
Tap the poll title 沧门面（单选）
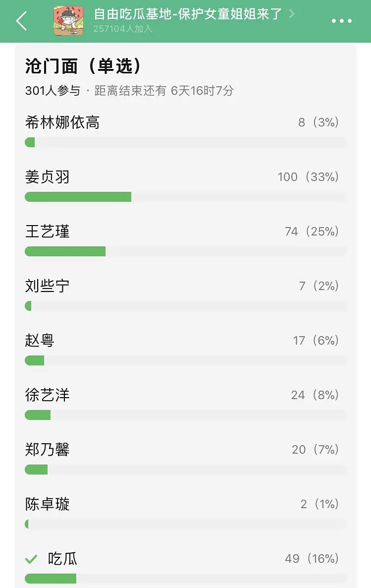point(83,66)
